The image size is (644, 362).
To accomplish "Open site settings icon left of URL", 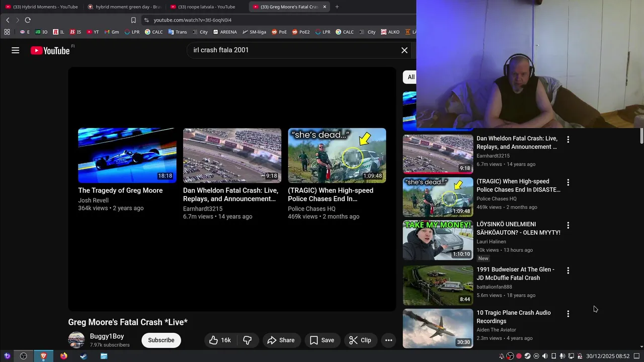I will click(x=146, y=20).
